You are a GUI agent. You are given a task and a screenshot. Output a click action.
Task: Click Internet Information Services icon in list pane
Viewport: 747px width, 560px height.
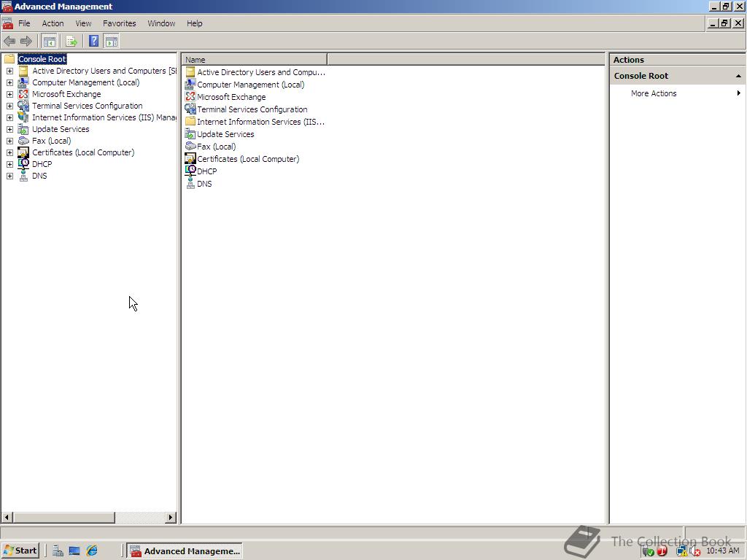[x=190, y=122]
